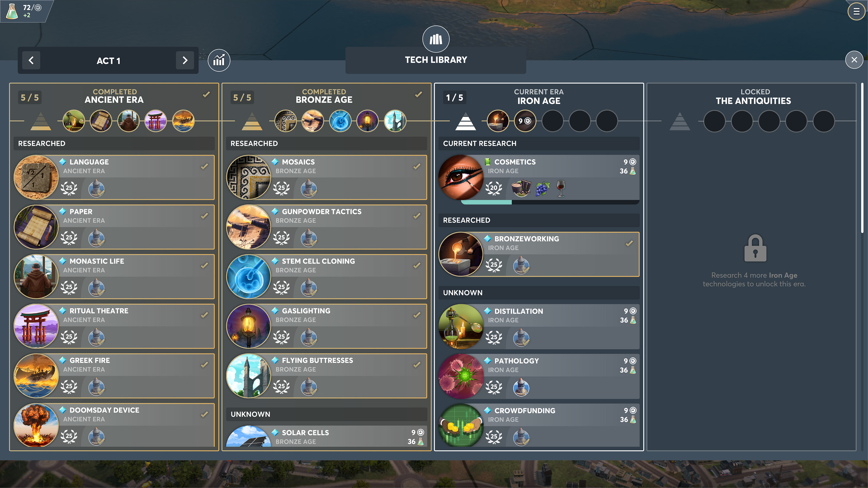Open the hamburger menu icon

(x=856, y=12)
